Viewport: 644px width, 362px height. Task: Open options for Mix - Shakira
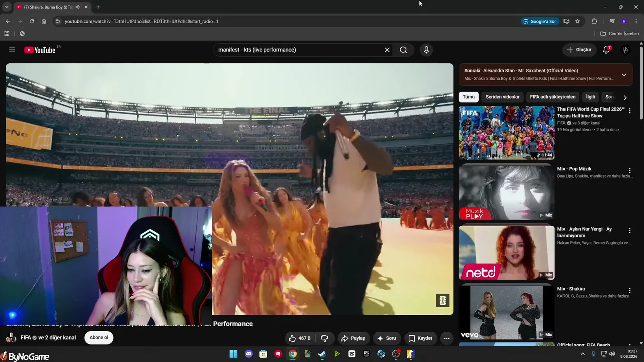[x=629, y=290]
